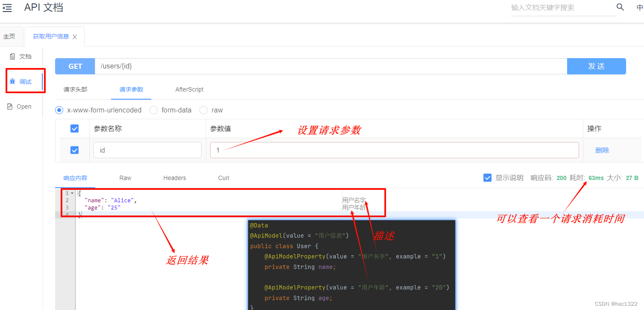
Task: Choose form-data radio option
Action: (154, 110)
